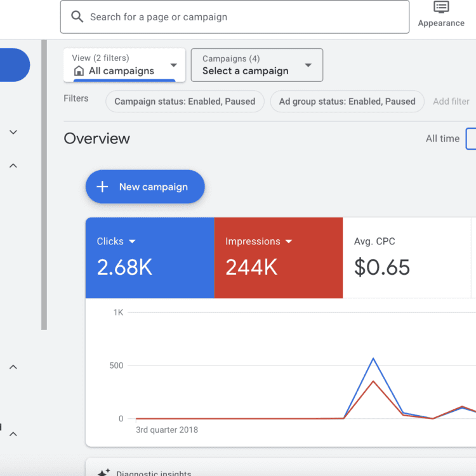Select the Avg. CPC metric card
Image resolution: width=476 pixels, height=476 pixels.
click(407, 258)
